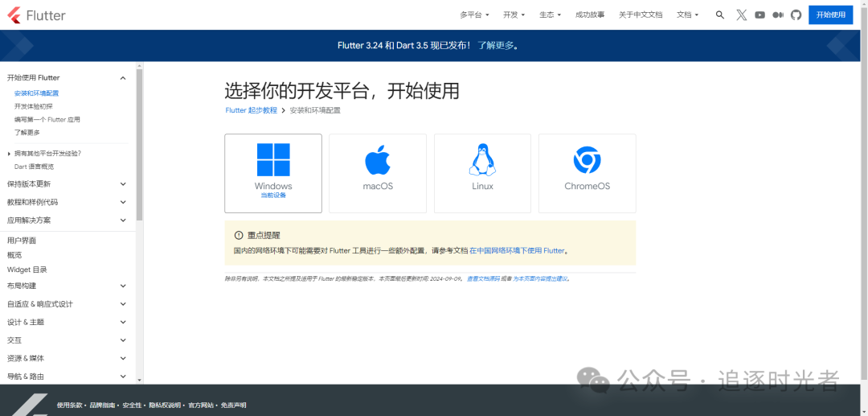Viewport: 868px width, 416px height.
Task: Open the 开发 dropdown menu
Action: click(x=514, y=15)
